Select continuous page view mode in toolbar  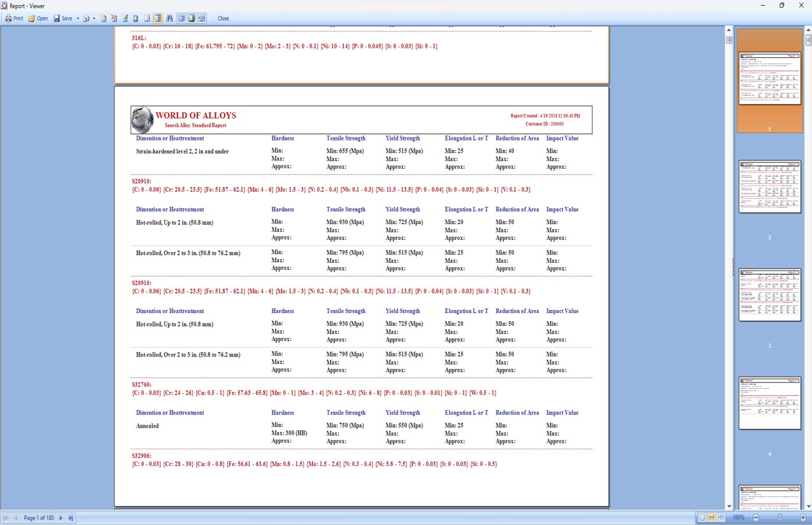191,18
